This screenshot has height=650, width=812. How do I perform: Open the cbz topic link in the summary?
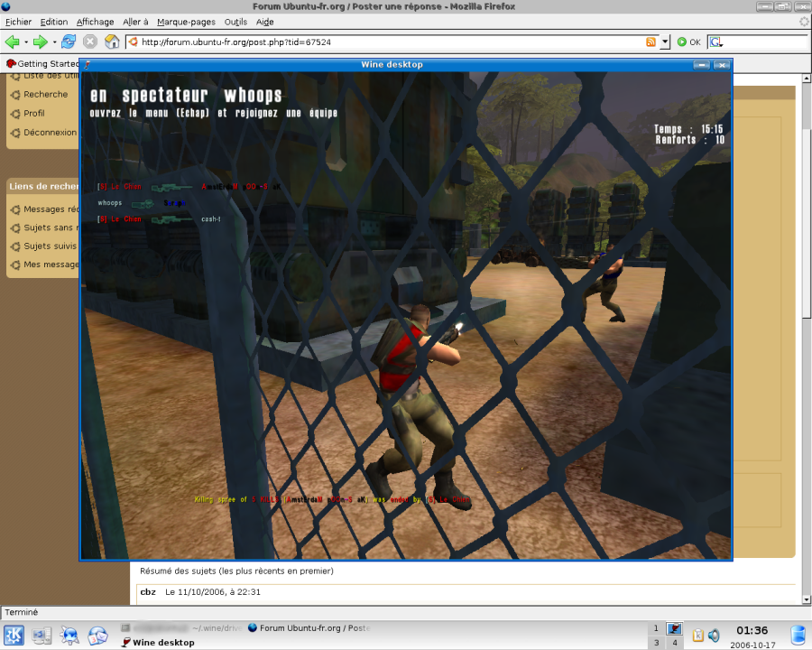146,591
